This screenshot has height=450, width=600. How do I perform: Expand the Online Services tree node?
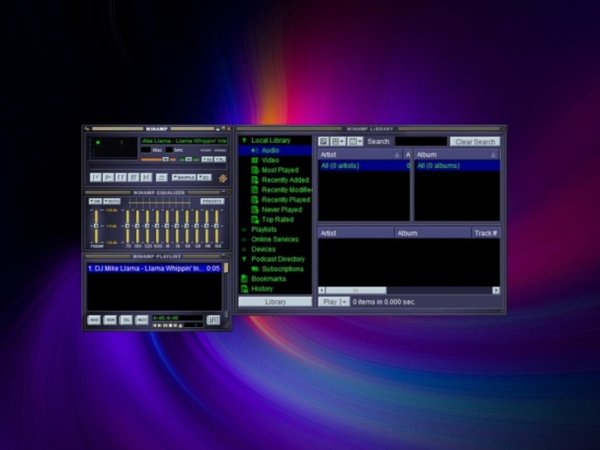pos(244,240)
